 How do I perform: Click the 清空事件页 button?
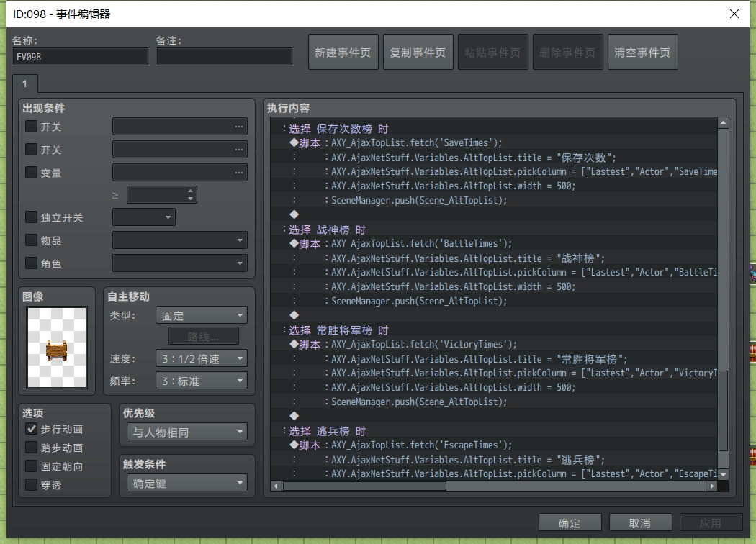tap(643, 52)
